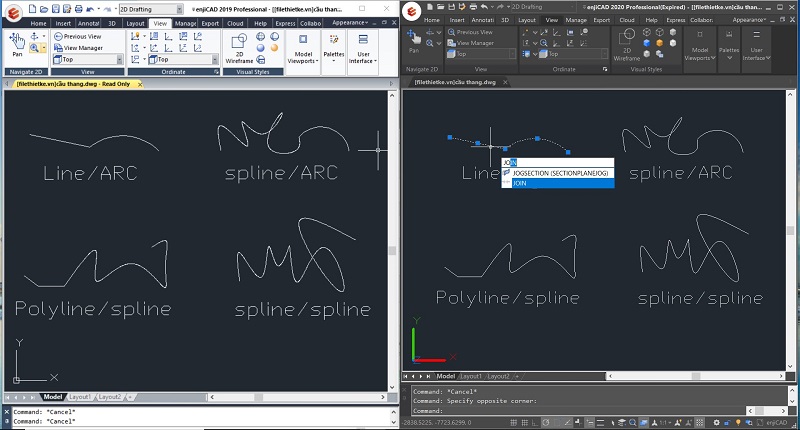The width and height of the screenshot is (800, 430).
Task: Click the Print icon in 2020 quick access toolbar
Action: click(x=473, y=7)
